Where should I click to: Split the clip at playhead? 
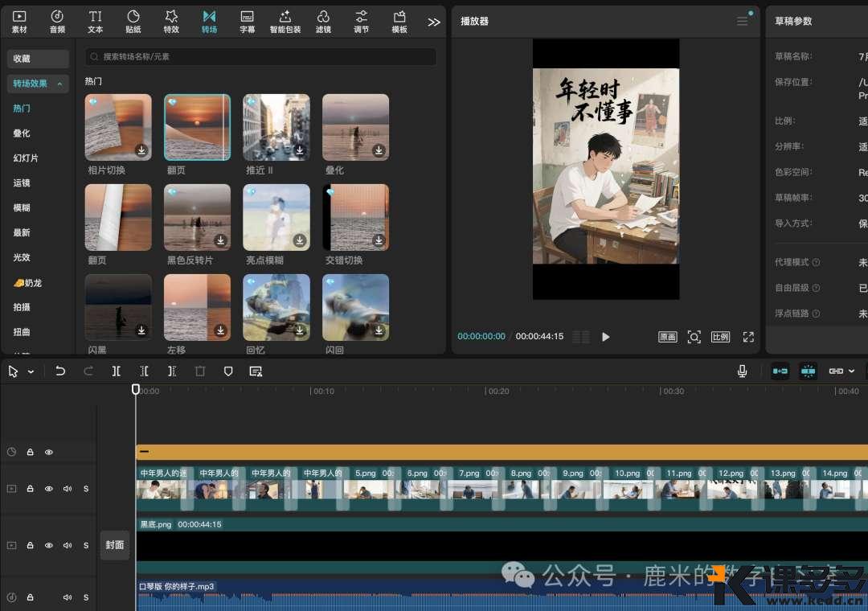pos(117,371)
